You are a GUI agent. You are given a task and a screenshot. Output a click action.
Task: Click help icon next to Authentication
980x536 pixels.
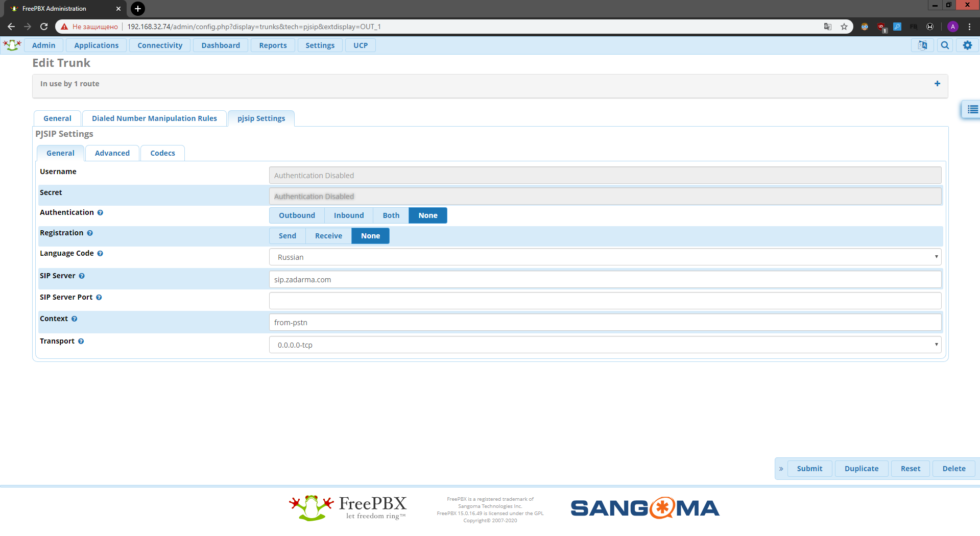coord(100,213)
